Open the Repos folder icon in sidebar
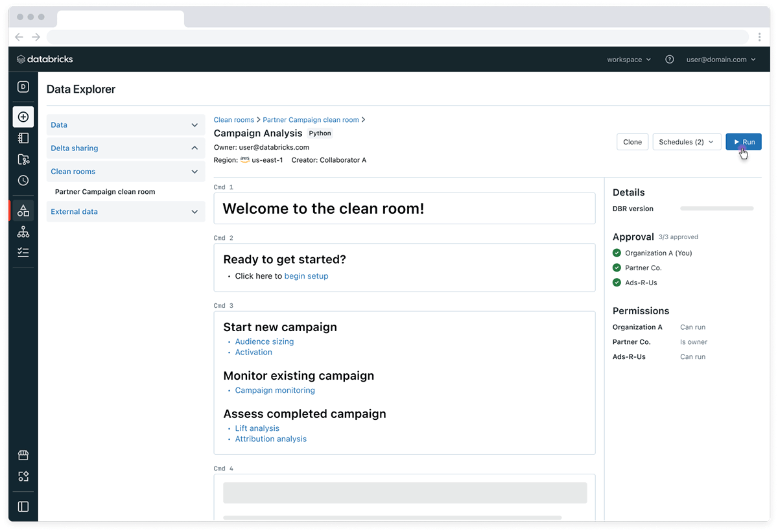Screen dimensions: 778x532 pos(23,159)
